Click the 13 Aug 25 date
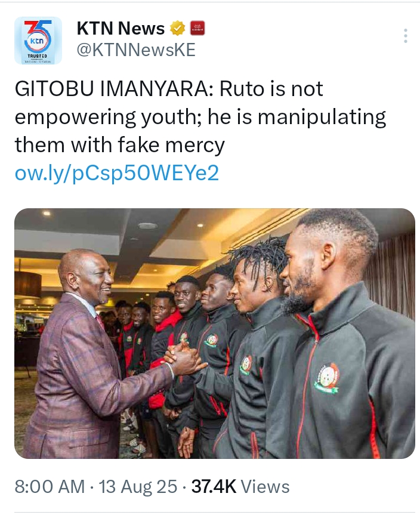This screenshot has height=518, width=420. [138, 486]
